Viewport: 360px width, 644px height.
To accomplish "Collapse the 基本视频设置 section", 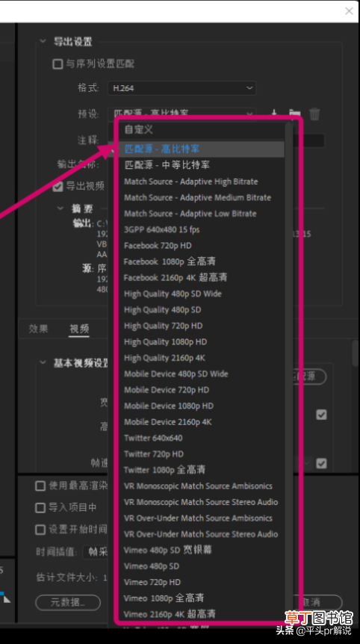I will pos(43,362).
